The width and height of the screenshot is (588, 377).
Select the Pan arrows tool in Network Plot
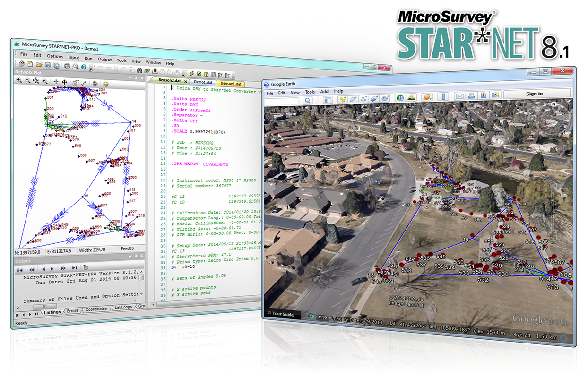click(64, 82)
